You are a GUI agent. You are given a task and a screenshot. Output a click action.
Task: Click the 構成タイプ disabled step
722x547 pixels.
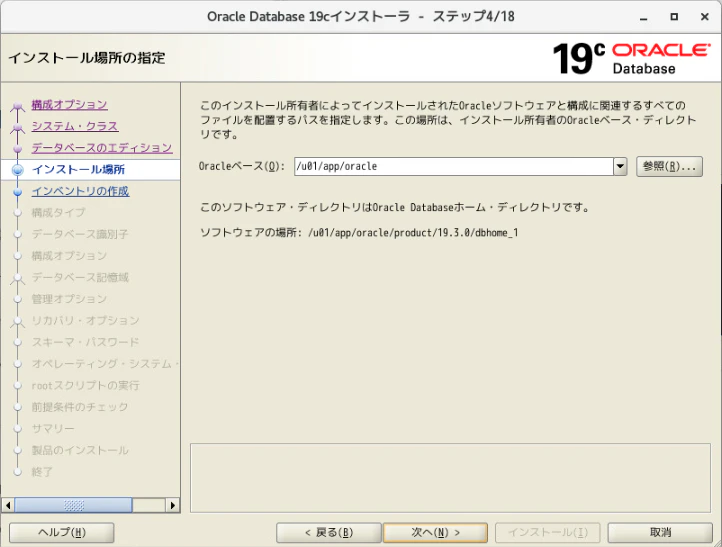point(58,213)
